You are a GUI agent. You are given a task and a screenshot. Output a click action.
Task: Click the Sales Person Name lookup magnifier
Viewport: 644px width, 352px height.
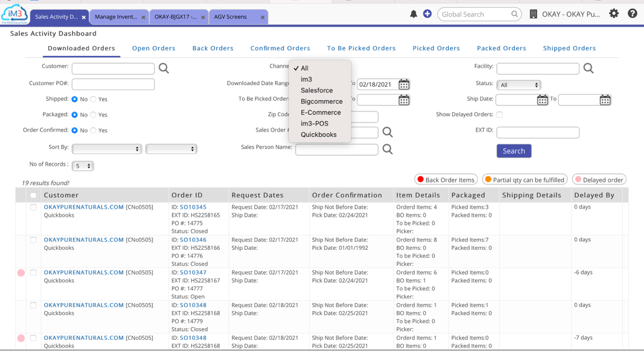pyautogui.click(x=387, y=149)
